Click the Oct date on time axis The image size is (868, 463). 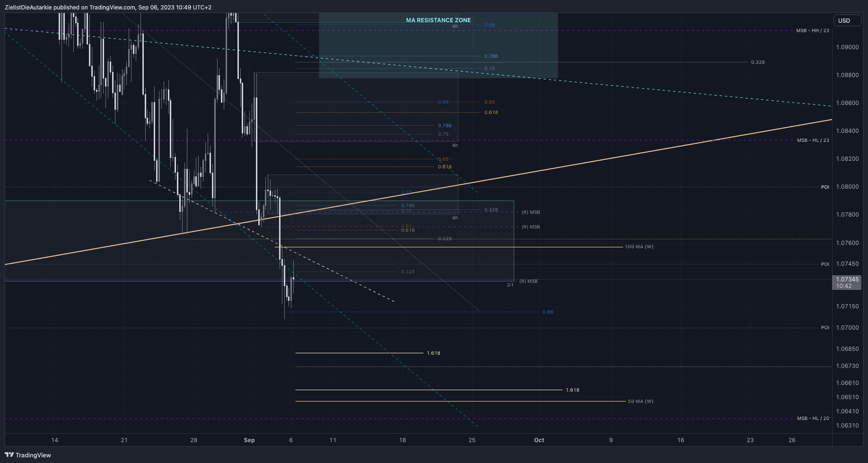click(x=539, y=440)
